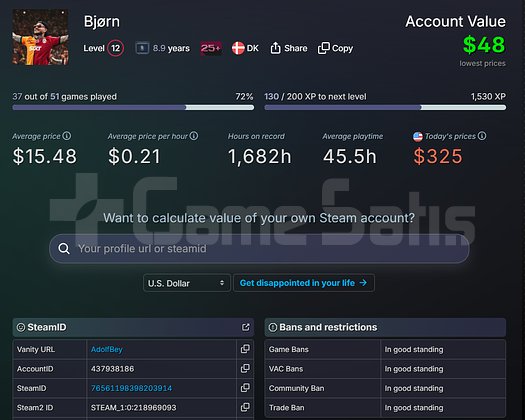Click the $48 account value

pyautogui.click(x=484, y=45)
